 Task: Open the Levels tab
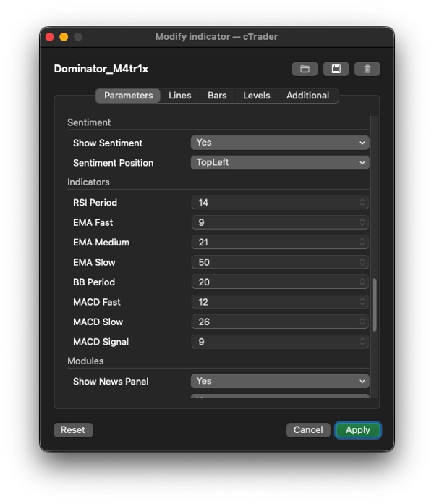(x=256, y=96)
